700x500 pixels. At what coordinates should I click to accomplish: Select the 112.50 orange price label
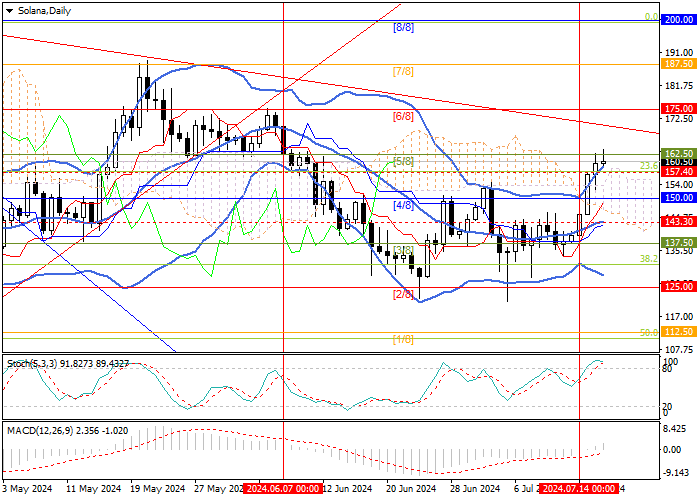click(679, 332)
